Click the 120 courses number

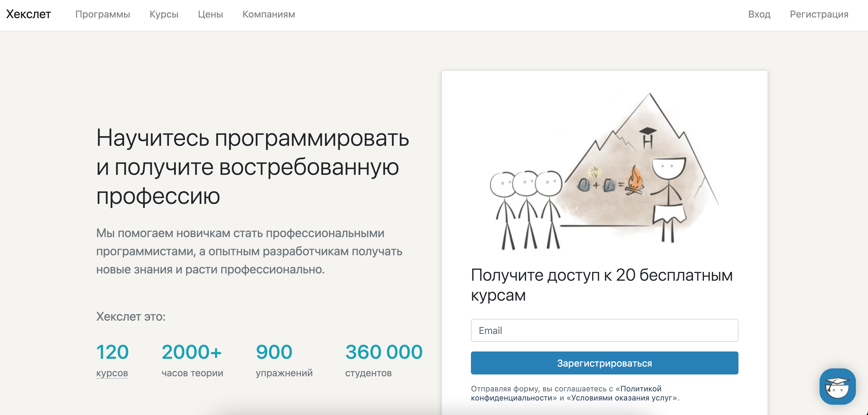112,352
